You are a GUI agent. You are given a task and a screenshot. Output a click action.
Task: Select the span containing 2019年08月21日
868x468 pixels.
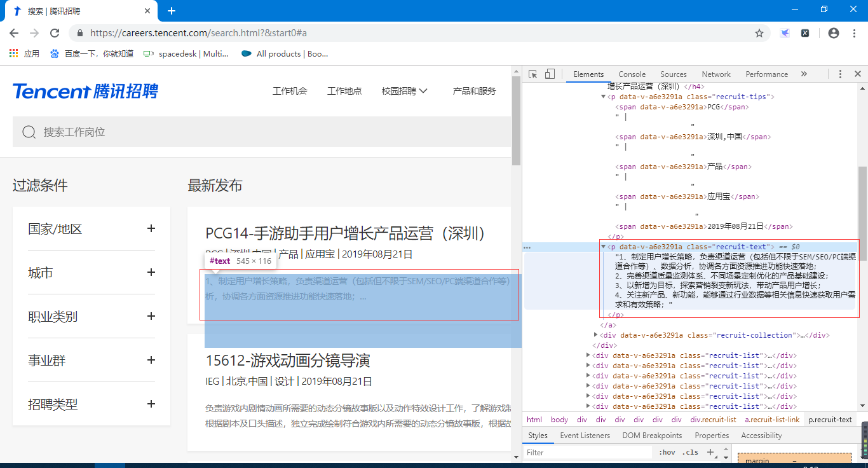click(x=704, y=226)
